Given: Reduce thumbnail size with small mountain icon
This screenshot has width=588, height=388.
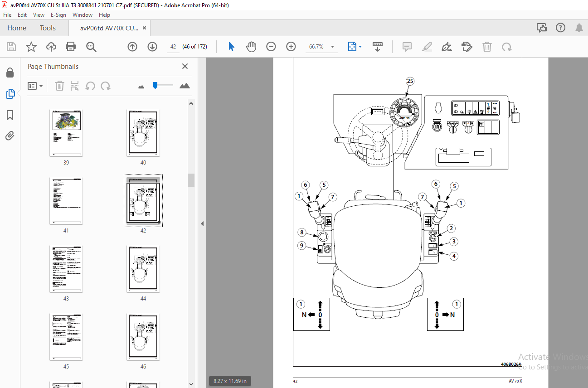Looking at the screenshot, I should pyautogui.click(x=141, y=86).
